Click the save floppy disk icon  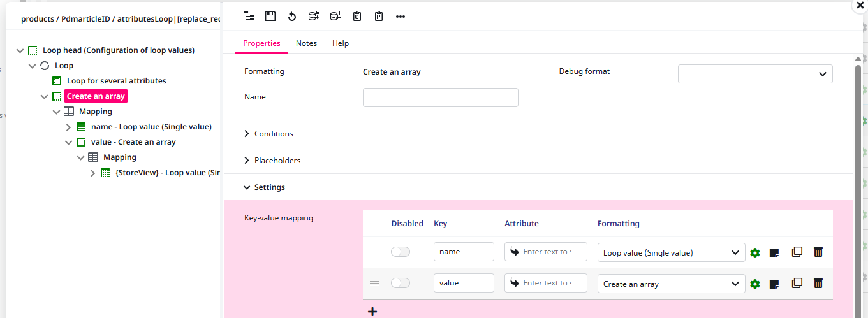tap(270, 17)
